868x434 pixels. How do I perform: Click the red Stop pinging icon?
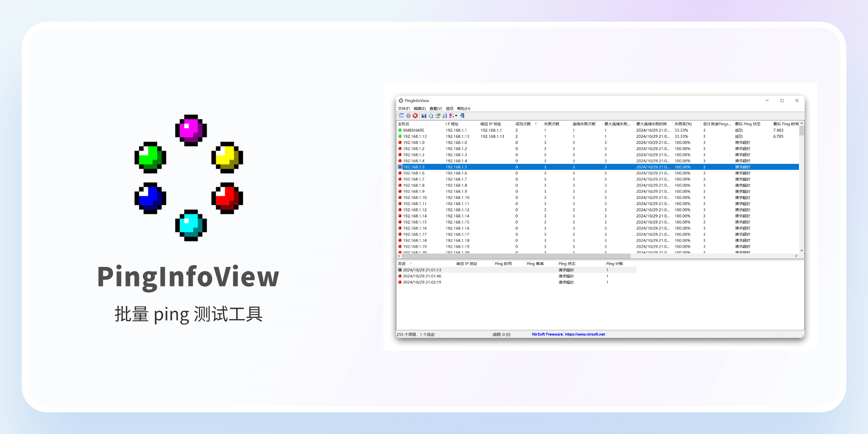[x=415, y=116]
